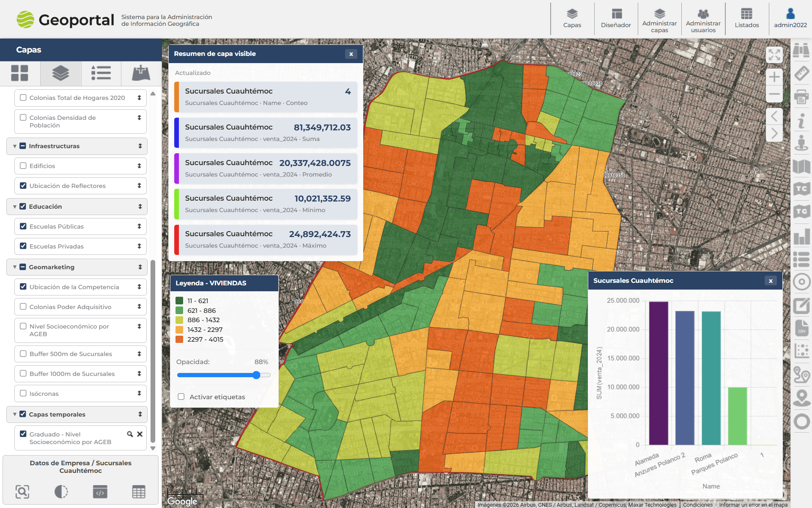The width and height of the screenshot is (812, 508).
Task: Open the folded map tool
Action: pos(801,166)
